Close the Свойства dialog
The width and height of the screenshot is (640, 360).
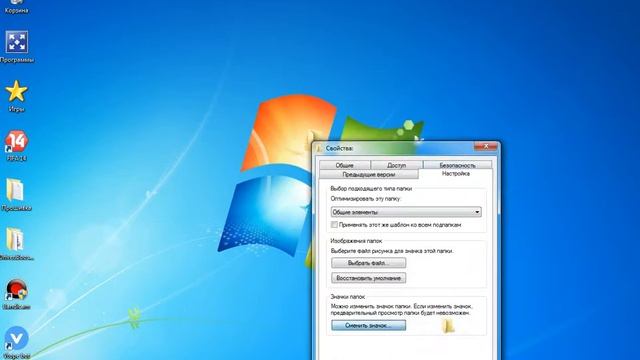(x=485, y=146)
